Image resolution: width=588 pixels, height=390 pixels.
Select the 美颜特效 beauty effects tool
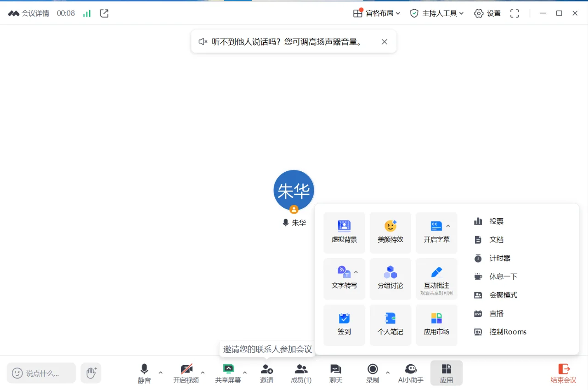coord(390,233)
